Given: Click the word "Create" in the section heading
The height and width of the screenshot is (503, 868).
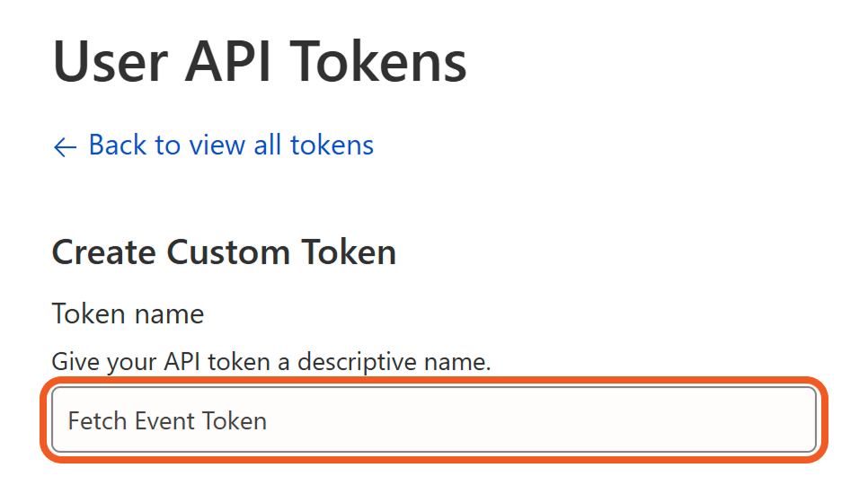Looking at the screenshot, I should 102,252.
